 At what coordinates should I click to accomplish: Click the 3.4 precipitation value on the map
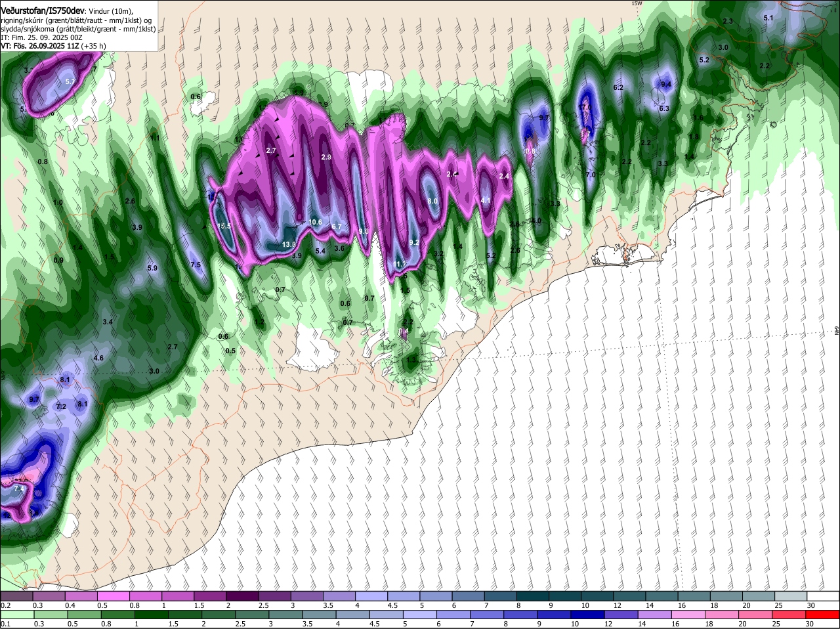108,322
